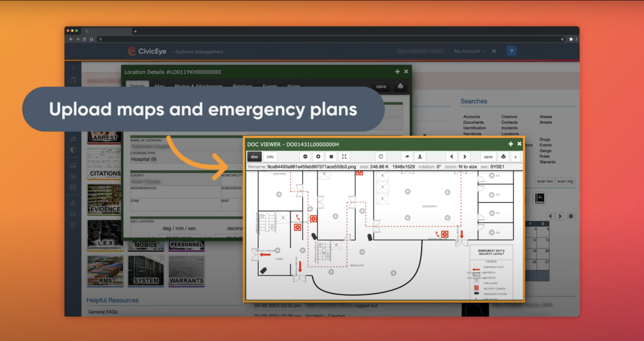This screenshot has width=644, height=341.
Task: Expand the Doc Viewer using the plus icon
Action: (510, 144)
